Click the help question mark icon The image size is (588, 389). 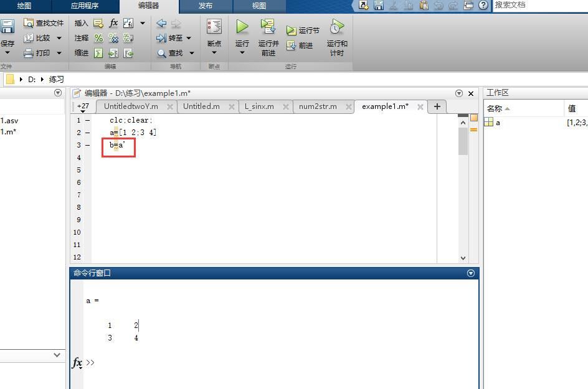pyautogui.click(x=483, y=5)
